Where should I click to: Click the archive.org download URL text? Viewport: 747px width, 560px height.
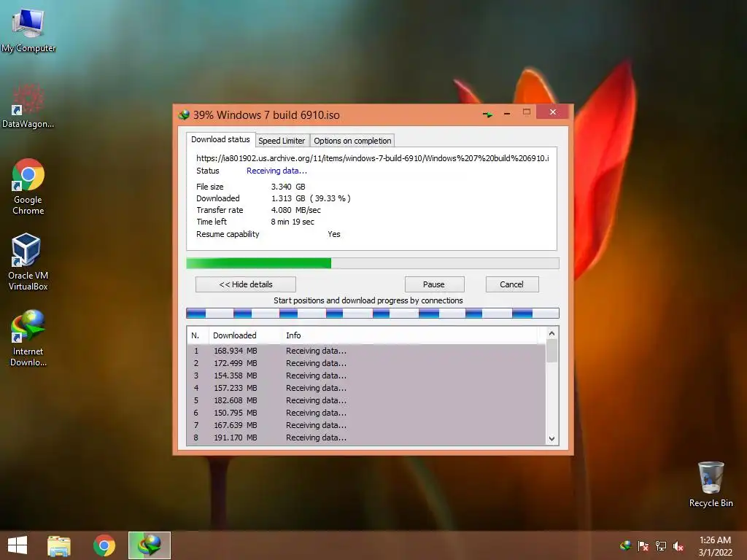pyautogui.click(x=373, y=158)
